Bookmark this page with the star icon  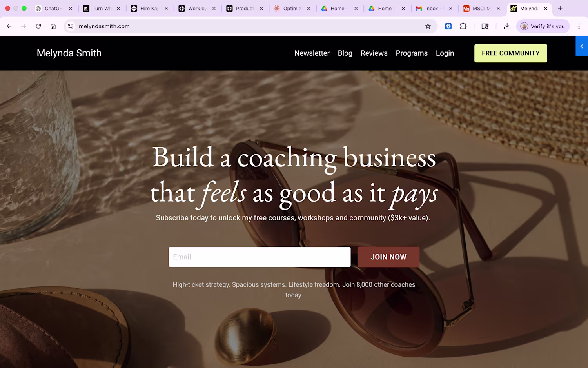[x=428, y=26]
